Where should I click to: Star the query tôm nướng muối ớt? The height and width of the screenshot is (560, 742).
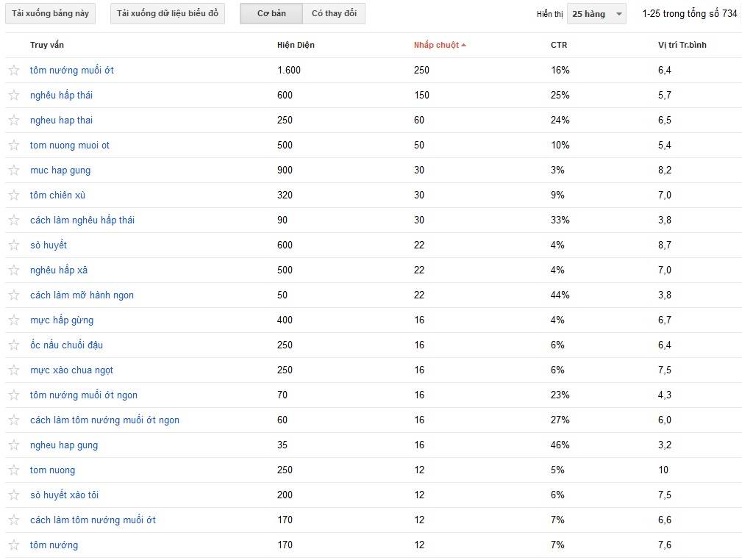[14, 71]
